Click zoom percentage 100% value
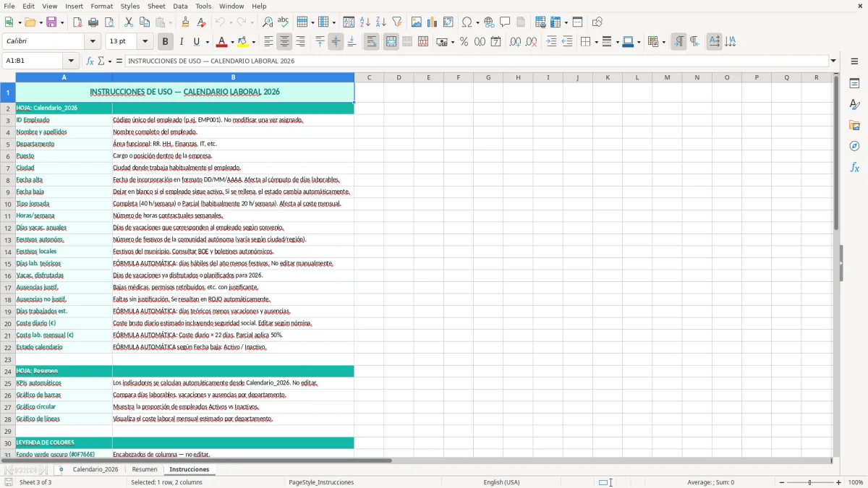Screen dimensions: 868x488 coord(856,482)
